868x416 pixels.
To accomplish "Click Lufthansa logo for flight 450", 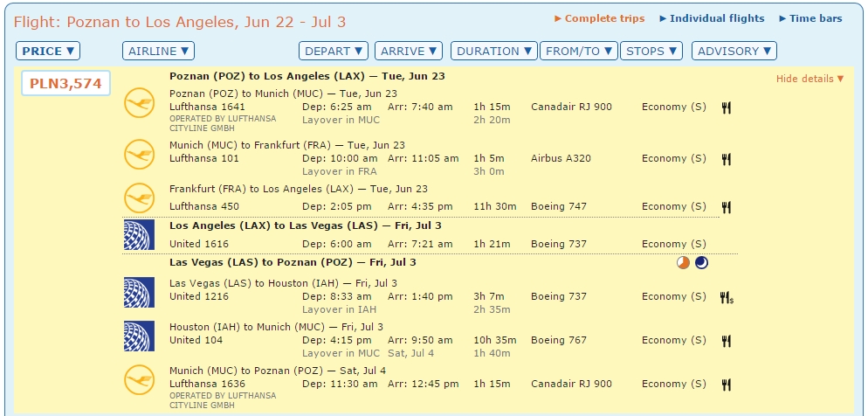I will click(x=139, y=198).
